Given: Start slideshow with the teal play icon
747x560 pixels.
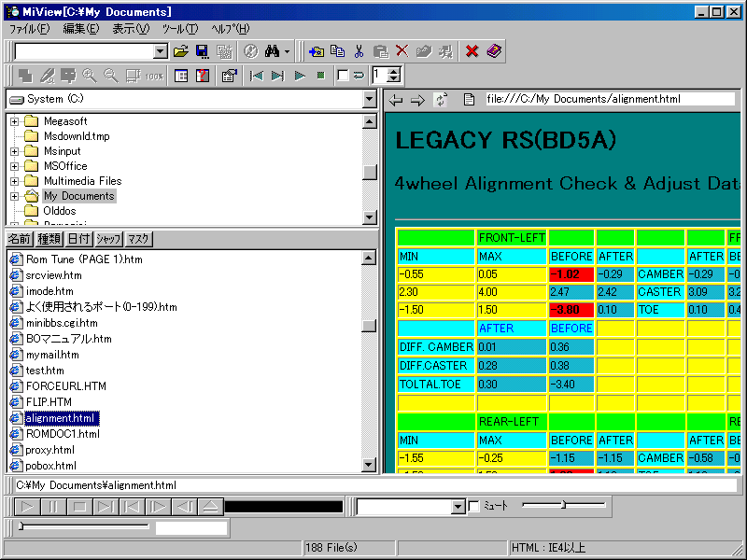Looking at the screenshot, I should coord(300,76).
